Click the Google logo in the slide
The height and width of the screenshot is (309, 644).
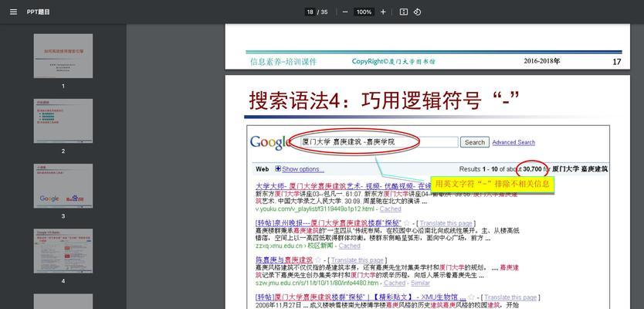pyautogui.click(x=270, y=143)
